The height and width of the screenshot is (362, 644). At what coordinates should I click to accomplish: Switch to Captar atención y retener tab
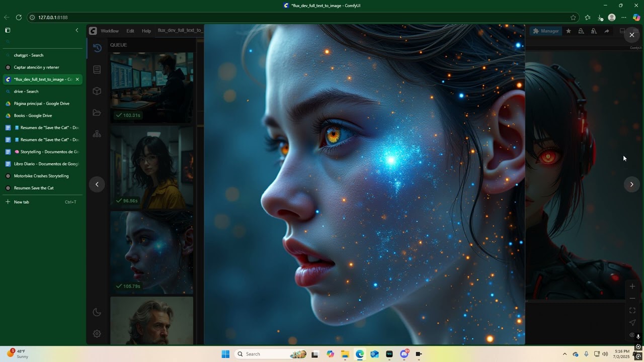[x=42, y=67]
